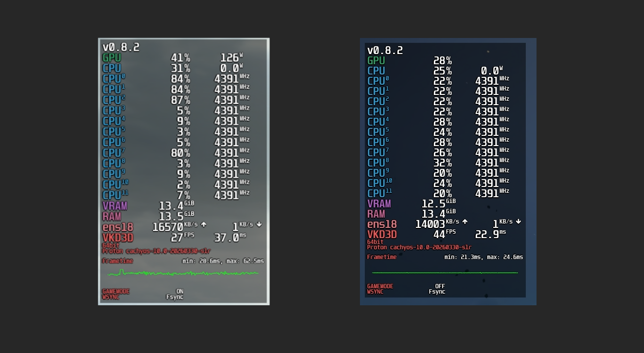Click upload arrow beside 16570 KB/s

[203, 224]
